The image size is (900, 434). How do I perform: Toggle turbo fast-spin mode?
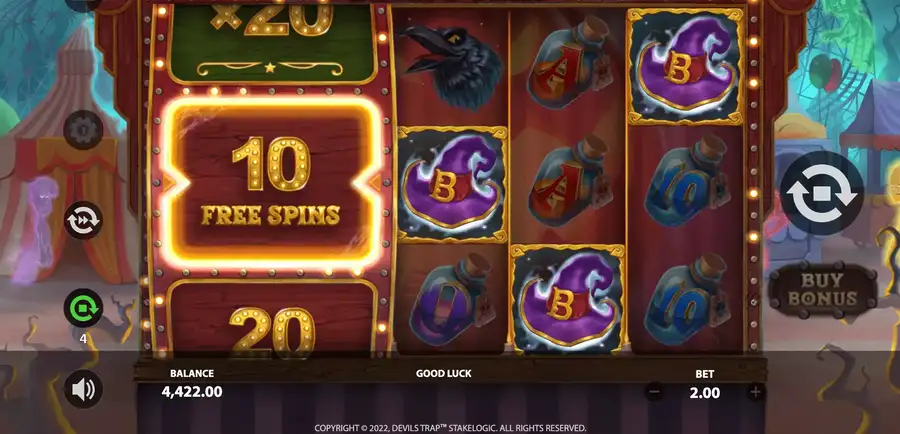point(83,220)
